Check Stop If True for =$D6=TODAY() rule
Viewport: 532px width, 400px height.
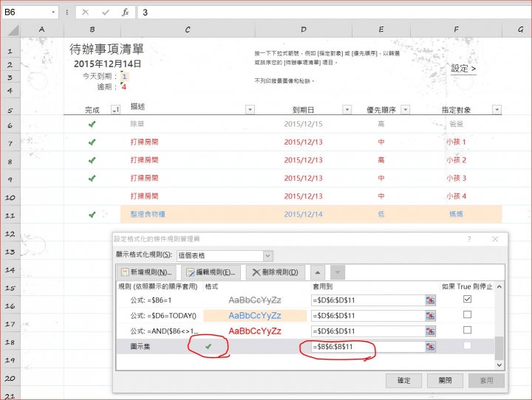pos(466,315)
